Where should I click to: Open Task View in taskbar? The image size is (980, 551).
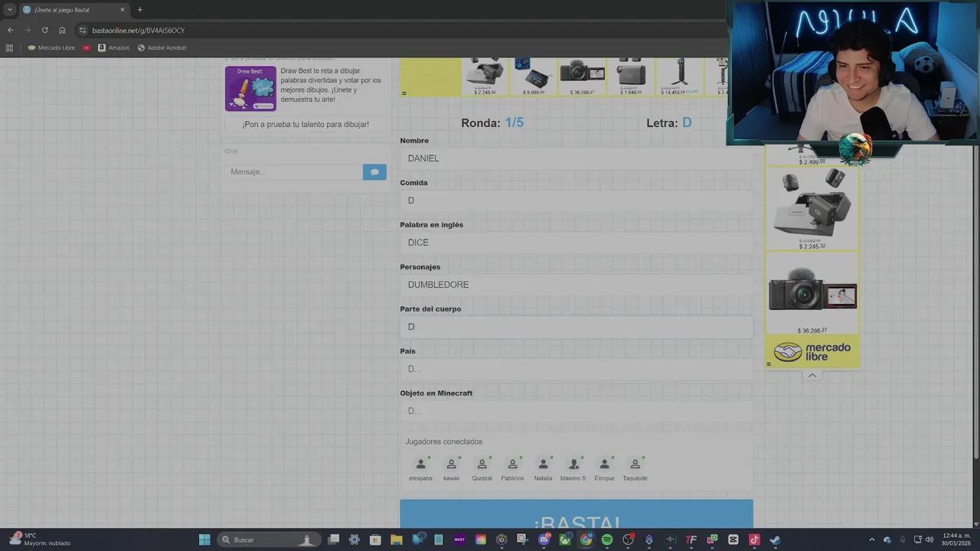333,540
